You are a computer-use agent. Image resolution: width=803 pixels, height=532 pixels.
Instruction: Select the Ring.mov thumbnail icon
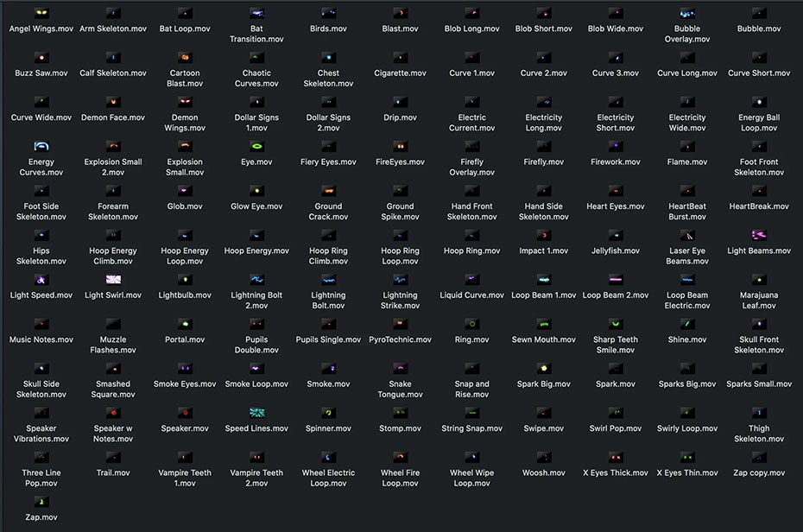click(471, 324)
